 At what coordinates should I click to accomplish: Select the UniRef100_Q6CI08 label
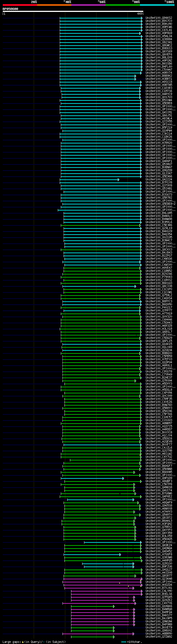click(159, 286)
